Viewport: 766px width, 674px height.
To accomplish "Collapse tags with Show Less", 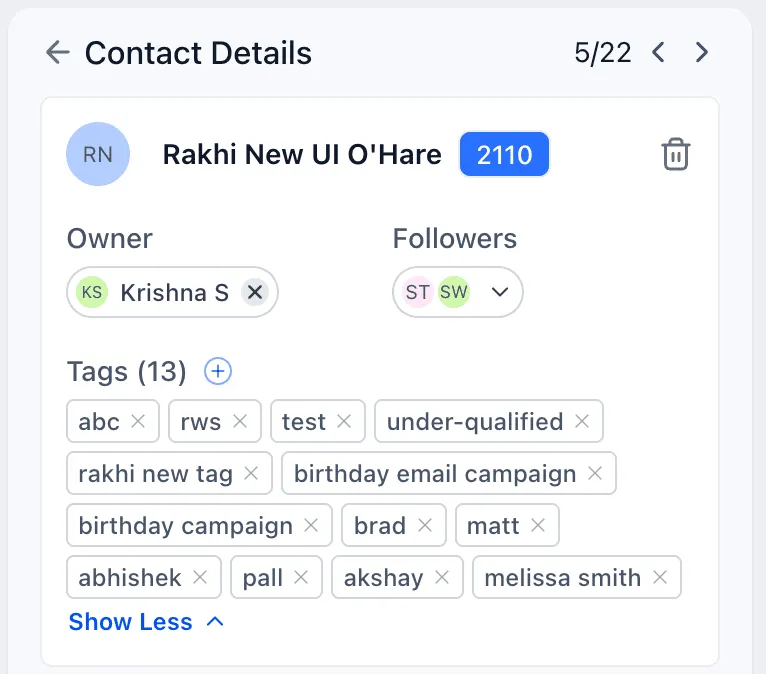I will pos(146,622).
